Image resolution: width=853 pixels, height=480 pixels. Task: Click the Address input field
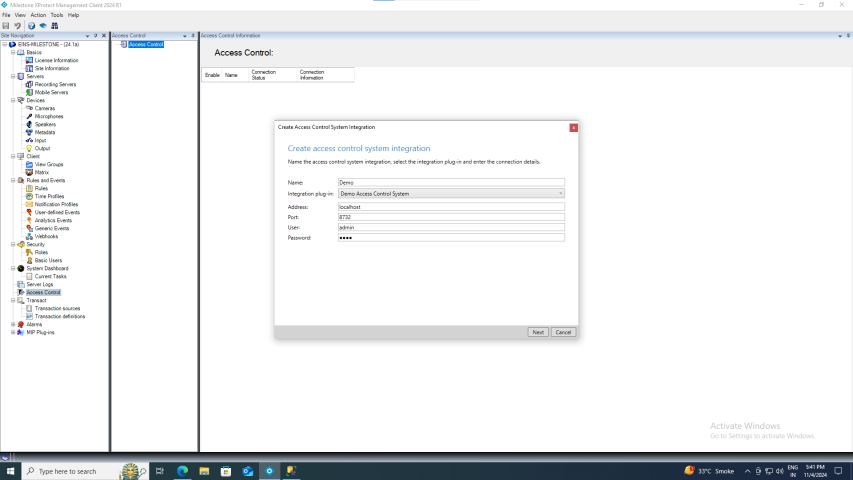coord(452,206)
